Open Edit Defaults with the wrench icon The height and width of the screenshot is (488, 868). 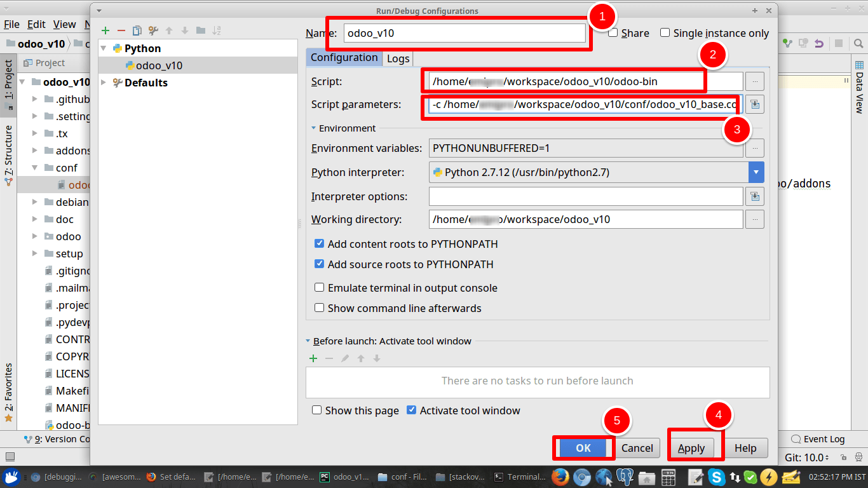click(153, 30)
